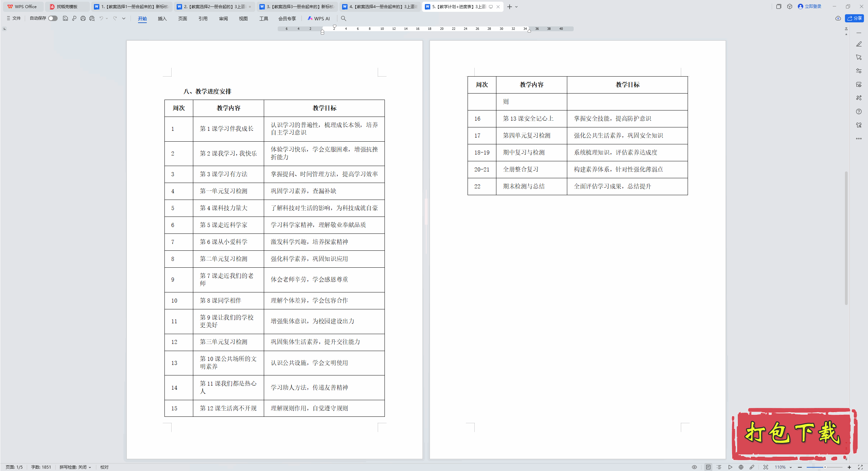
Task: Open the 插入 ribbon tab
Action: coord(162,19)
